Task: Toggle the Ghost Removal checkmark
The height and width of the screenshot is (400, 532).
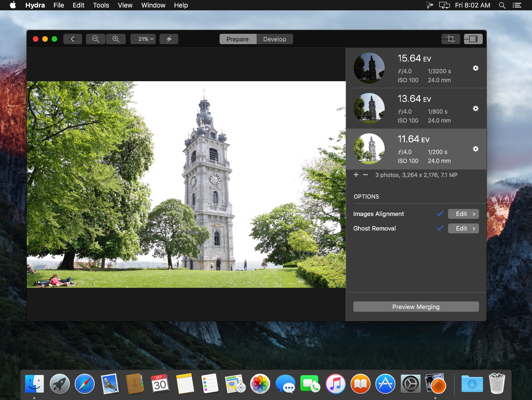Action: pyautogui.click(x=440, y=228)
